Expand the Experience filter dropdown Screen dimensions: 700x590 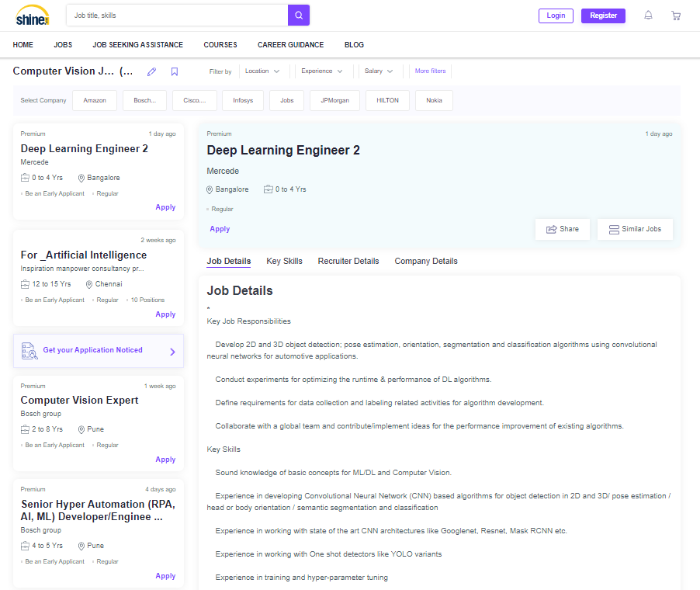tap(321, 71)
